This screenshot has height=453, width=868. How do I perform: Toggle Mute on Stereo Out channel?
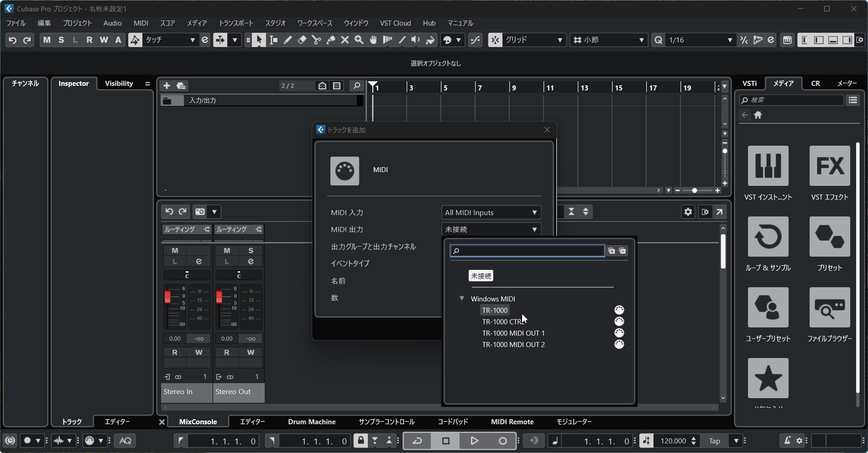(x=227, y=250)
